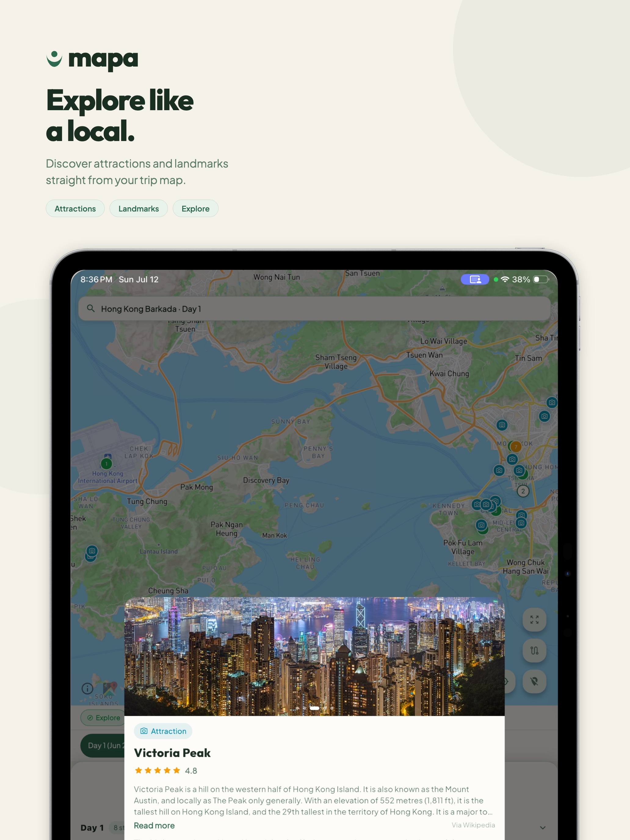Viewport: 630px width, 840px height.
Task: Click the mapa smile logo icon
Action: click(54, 59)
